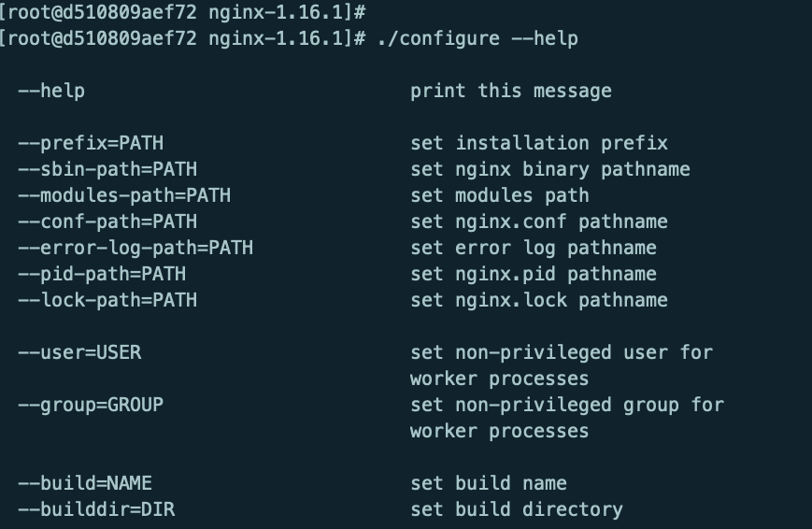
Task: Click 'set error log pathname' description
Action: 534,248
